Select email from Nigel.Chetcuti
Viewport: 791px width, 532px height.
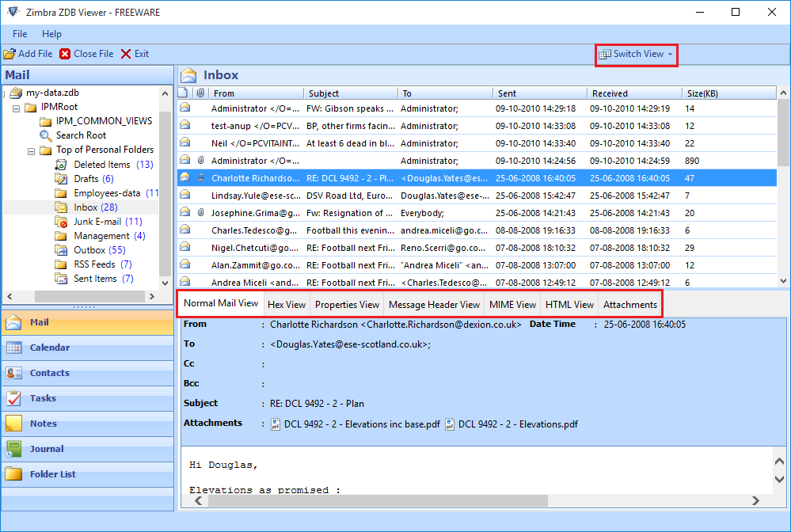pyautogui.click(x=477, y=248)
